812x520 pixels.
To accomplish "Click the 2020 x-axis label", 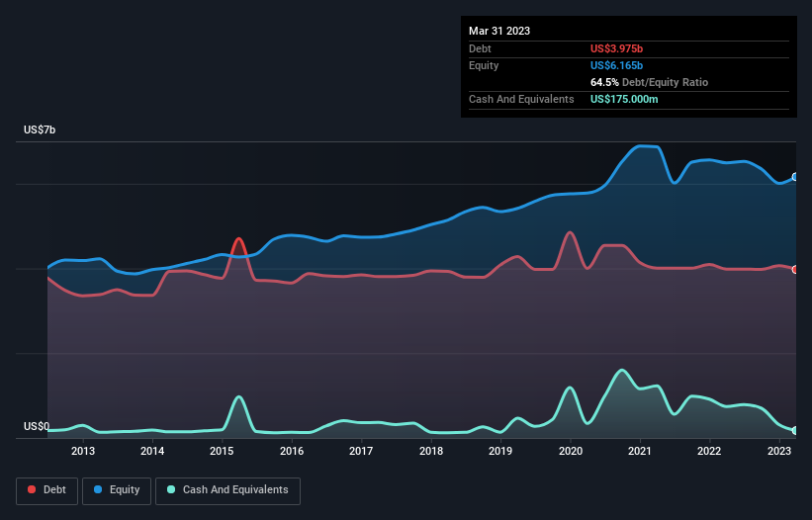I will tap(570, 451).
